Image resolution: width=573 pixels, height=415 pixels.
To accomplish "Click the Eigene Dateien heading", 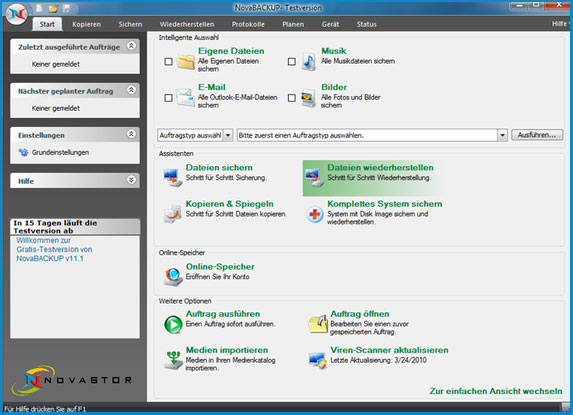I will (x=231, y=51).
